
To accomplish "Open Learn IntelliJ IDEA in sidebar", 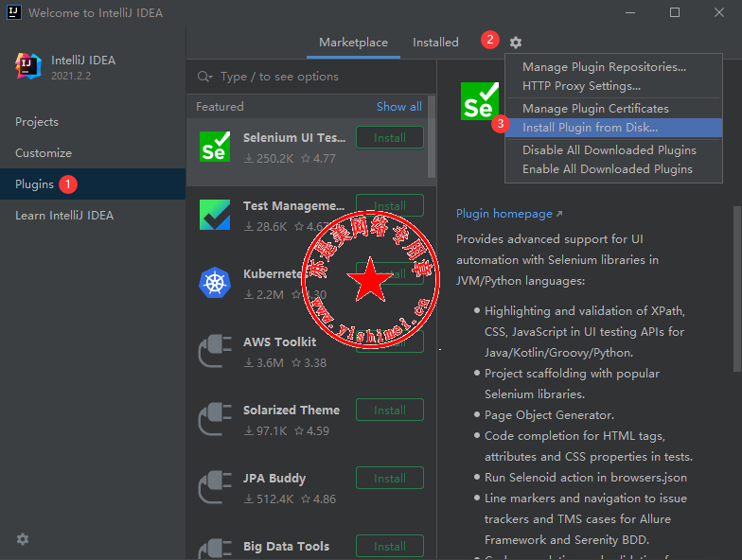I will point(93,216).
